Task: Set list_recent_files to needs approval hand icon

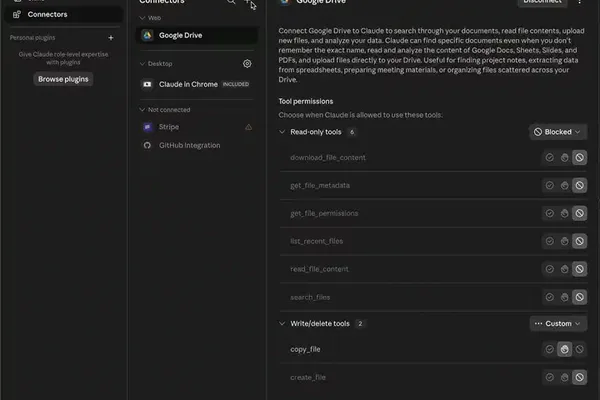Action: click(x=564, y=241)
